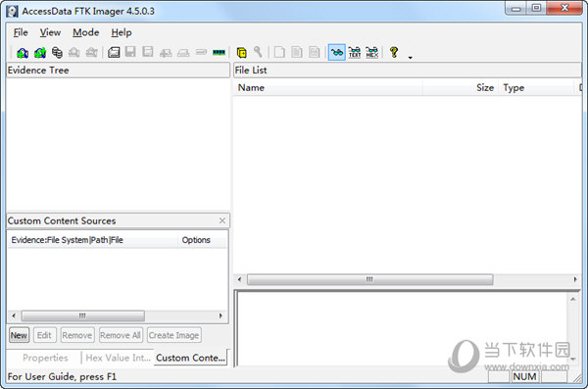Open the File menu
Viewport: 588px width, 389px height.
point(21,32)
